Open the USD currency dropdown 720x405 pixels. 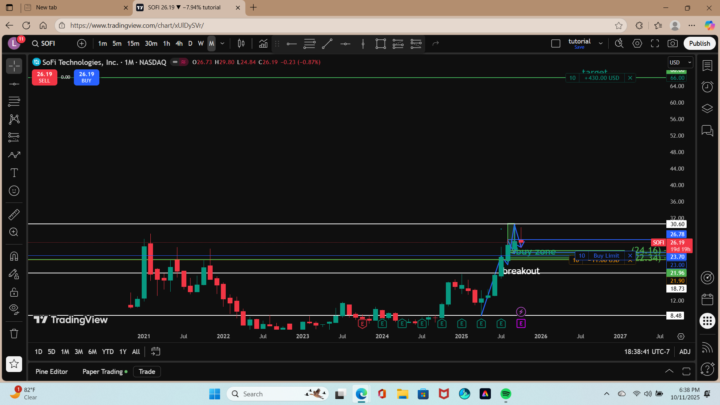point(675,63)
